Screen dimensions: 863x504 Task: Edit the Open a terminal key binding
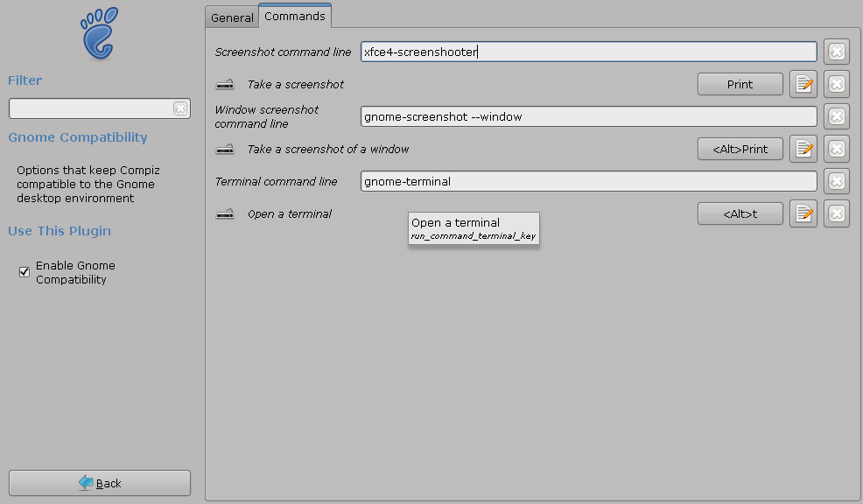point(803,214)
